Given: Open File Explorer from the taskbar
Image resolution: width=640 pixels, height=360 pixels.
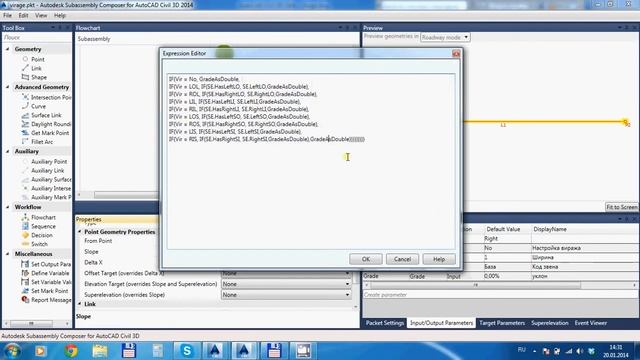Looking at the screenshot, I should pos(100,351).
